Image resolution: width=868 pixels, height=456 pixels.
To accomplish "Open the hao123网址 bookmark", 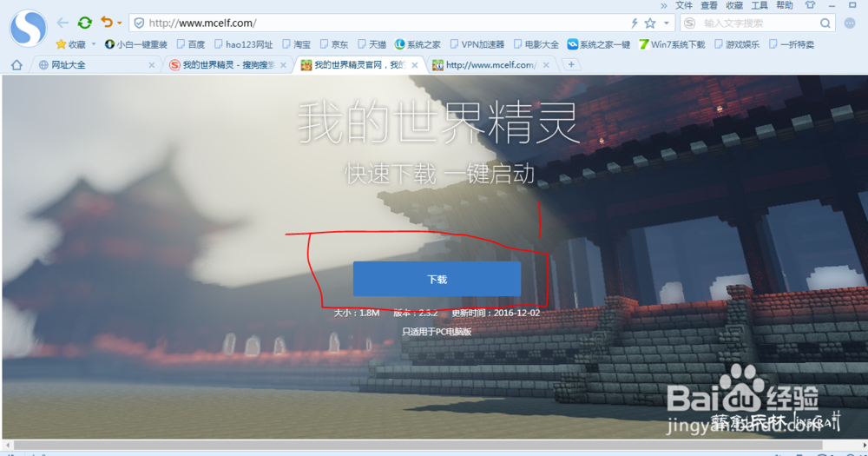I will click(244, 44).
